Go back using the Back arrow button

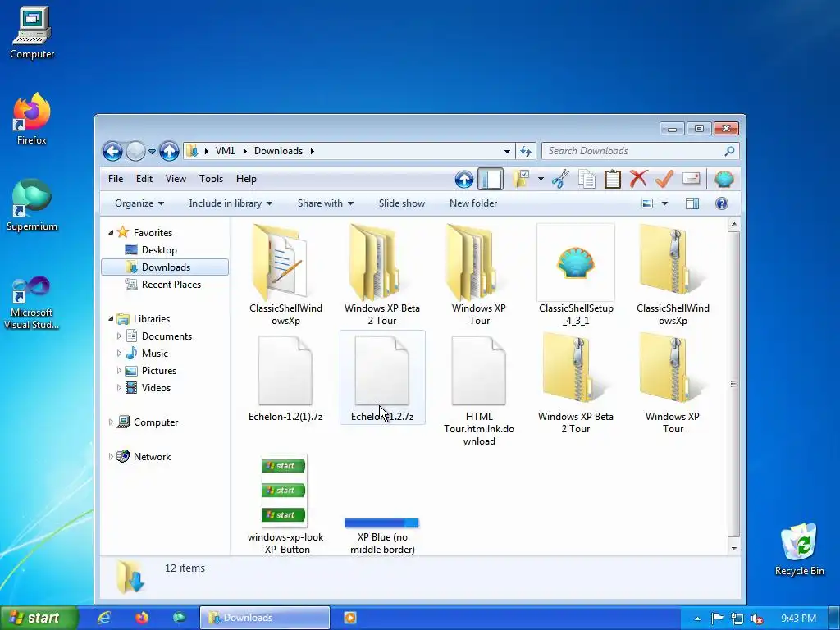point(112,152)
